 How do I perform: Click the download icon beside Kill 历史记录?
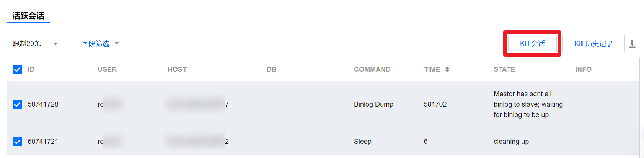pyautogui.click(x=632, y=44)
